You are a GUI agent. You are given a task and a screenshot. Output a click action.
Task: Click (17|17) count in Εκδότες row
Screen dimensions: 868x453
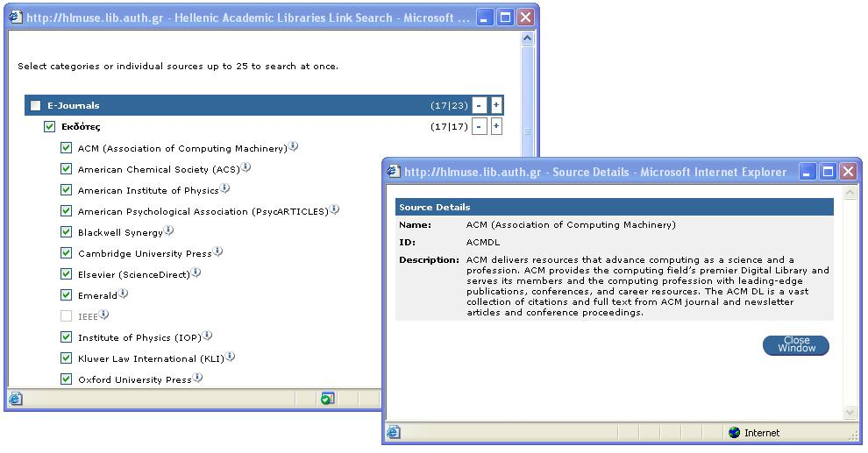(x=449, y=127)
